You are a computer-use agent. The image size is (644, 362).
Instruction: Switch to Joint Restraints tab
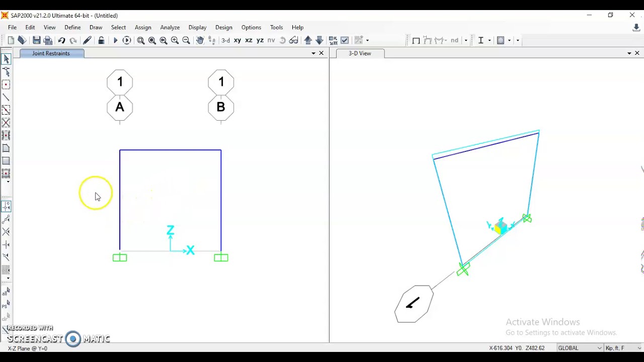pyautogui.click(x=51, y=53)
